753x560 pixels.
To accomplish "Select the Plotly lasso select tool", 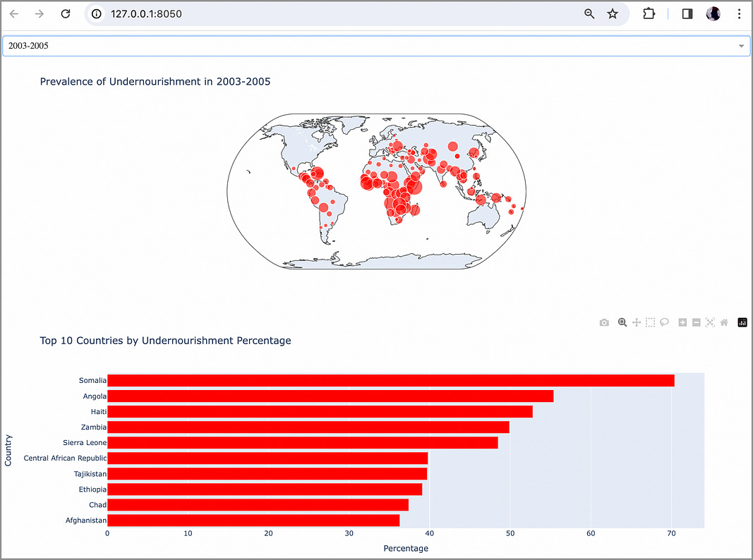I will (x=664, y=322).
